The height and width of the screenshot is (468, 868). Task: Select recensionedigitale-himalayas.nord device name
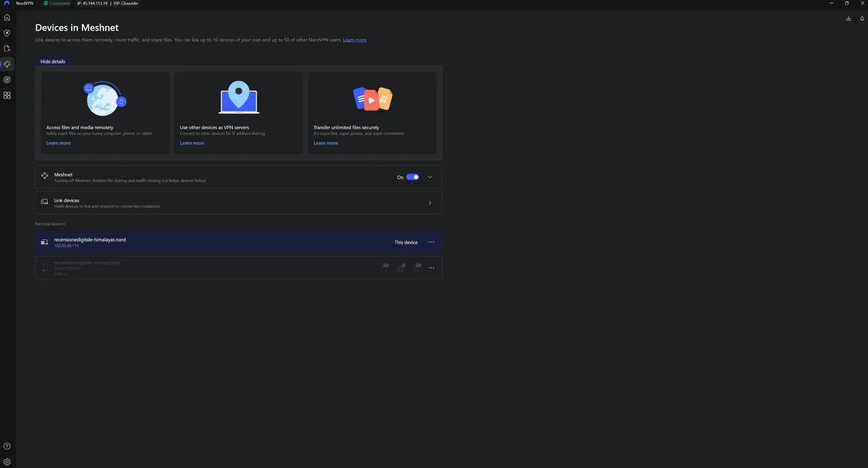pyautogui.click(x=90, y=239)
